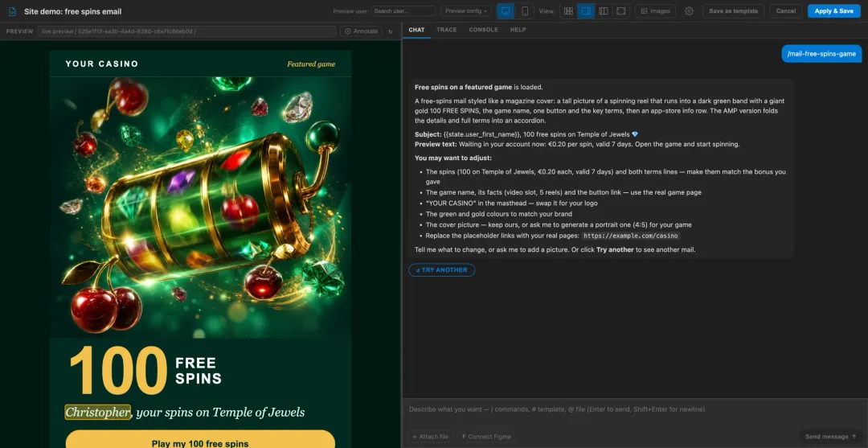Focus the Preview user search field
Screen dimensions: 868x448
pyautogui.click(x=403, y=11)
